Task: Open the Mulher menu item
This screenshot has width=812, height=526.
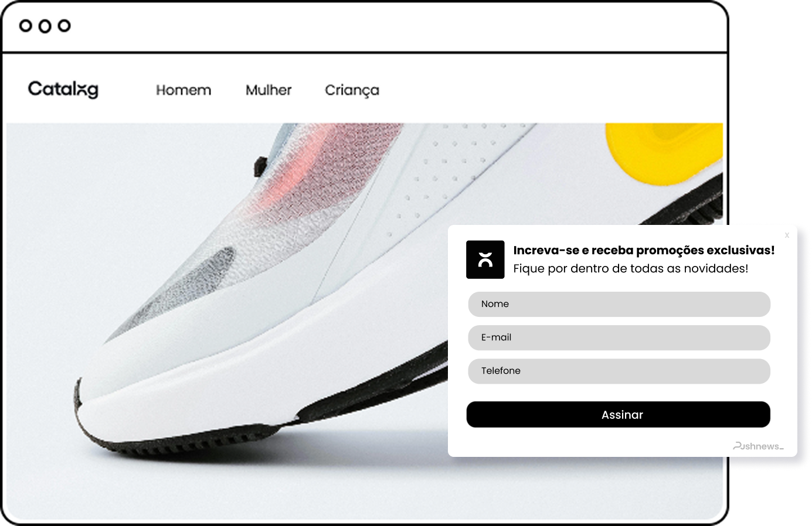Action: (269, 90)
